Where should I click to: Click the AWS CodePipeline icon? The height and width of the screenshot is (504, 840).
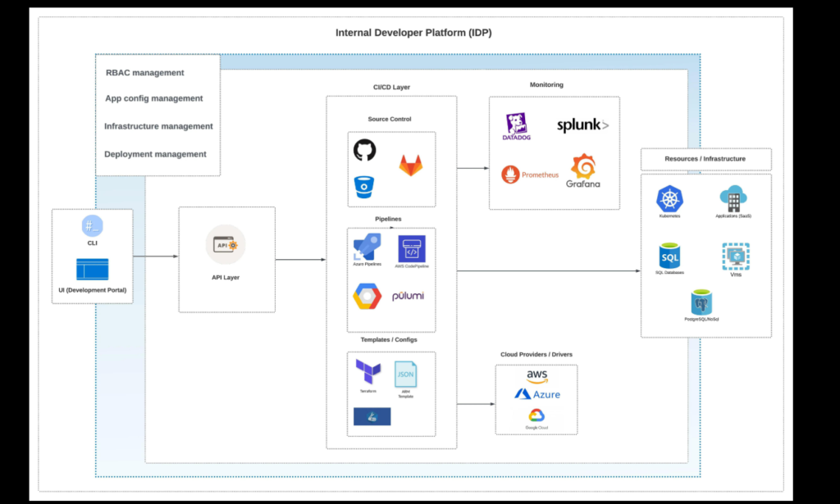412,249
